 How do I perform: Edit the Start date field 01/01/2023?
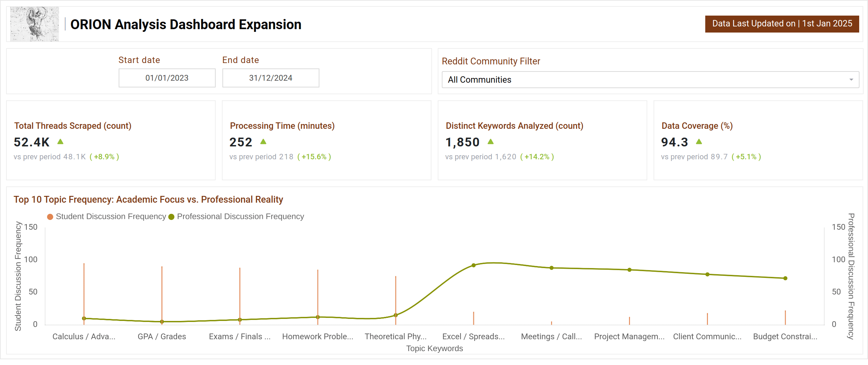(x=167, y=78)
